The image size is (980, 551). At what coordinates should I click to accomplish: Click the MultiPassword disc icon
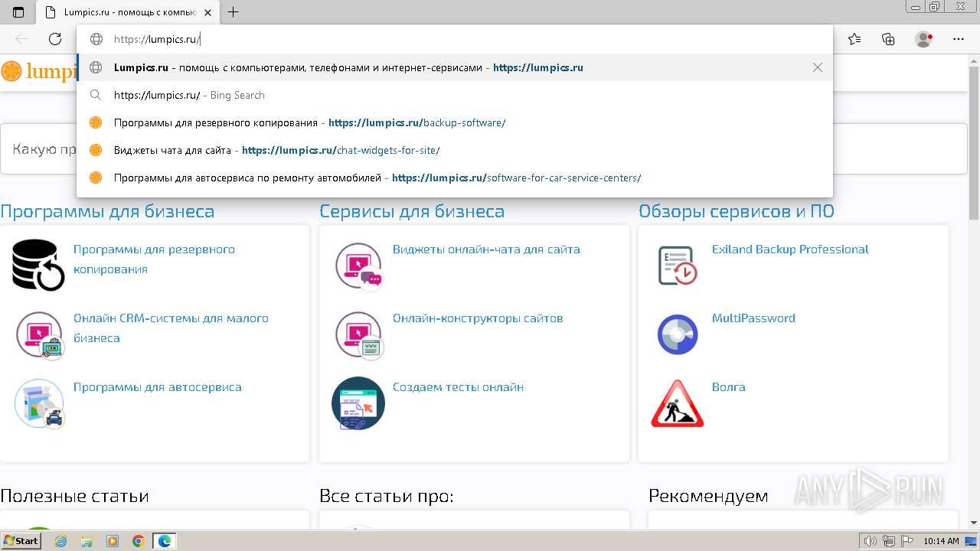pyautogui.click(x=678, y=334)
